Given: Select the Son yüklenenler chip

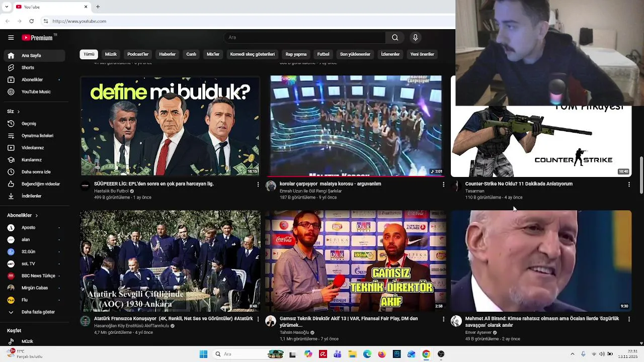Looking at the screenshot, I should (355, 54).
